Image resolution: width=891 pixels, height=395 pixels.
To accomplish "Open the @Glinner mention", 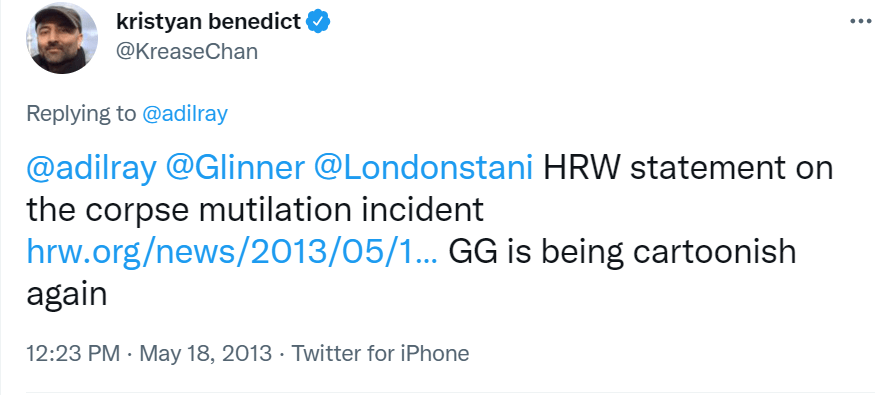I will (235, 169).
